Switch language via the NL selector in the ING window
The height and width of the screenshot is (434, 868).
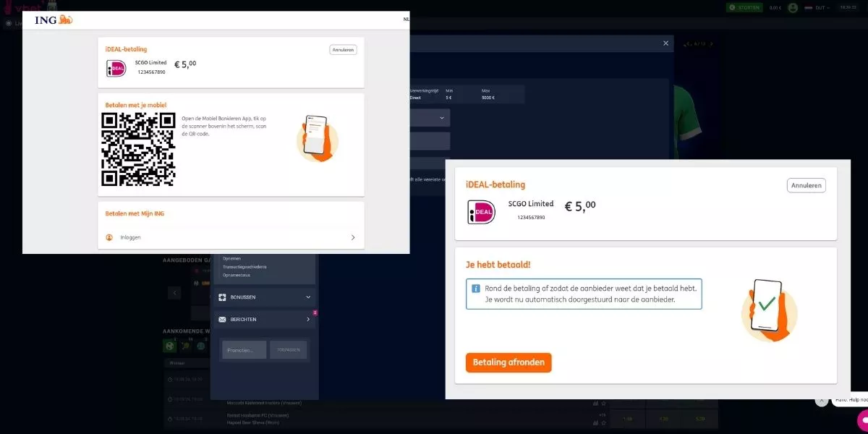(406, 20)
